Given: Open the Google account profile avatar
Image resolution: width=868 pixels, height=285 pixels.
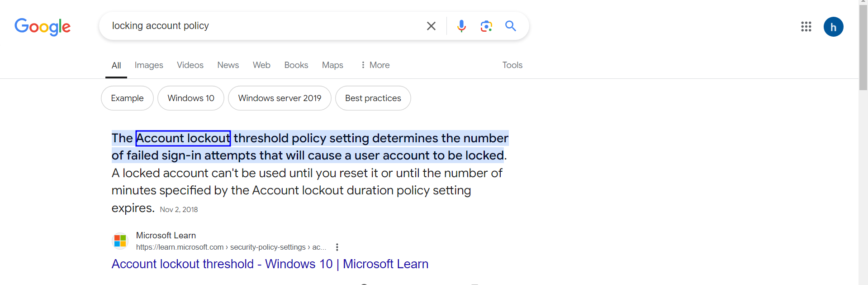Looking at the screenshot, I should [x=833, y=27].
